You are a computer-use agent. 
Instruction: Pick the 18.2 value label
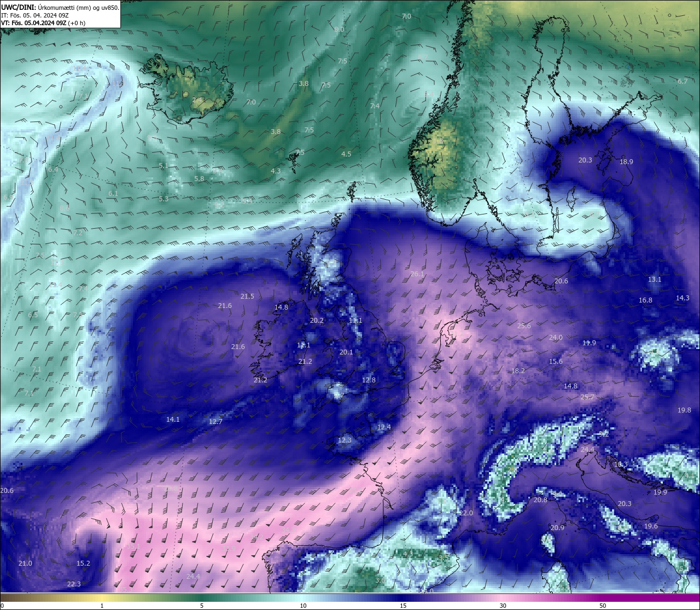click(x=518, y=370)
